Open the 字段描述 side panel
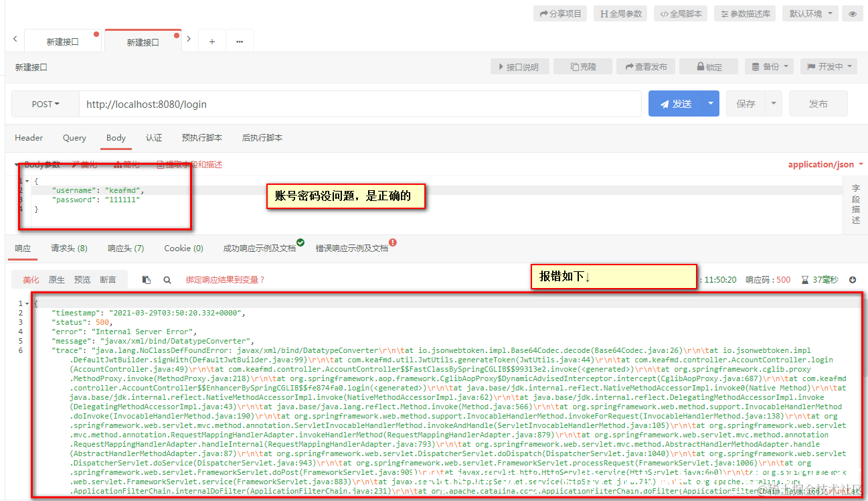Screen dimensions: 868x501 (x=855, y=204)
